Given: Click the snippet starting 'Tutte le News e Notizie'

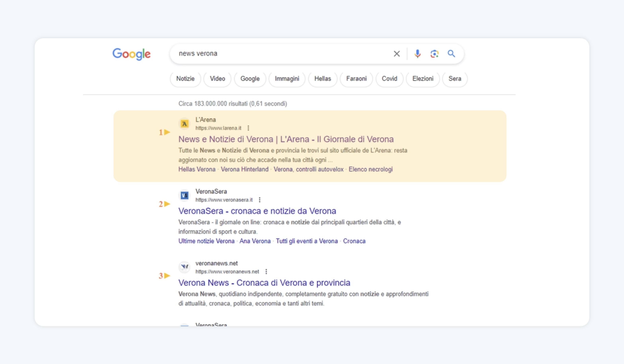Looking at the screenshot, I should coord(293,155).
